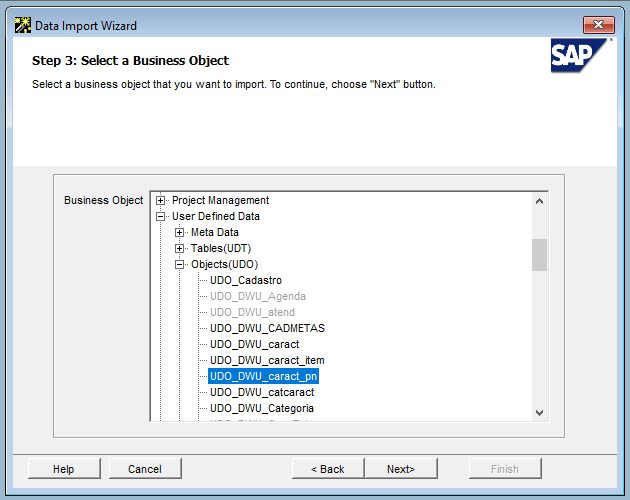630x500 pixels.
Task: Select UDO_DWU_catcaract object
Action: (262, 392)
